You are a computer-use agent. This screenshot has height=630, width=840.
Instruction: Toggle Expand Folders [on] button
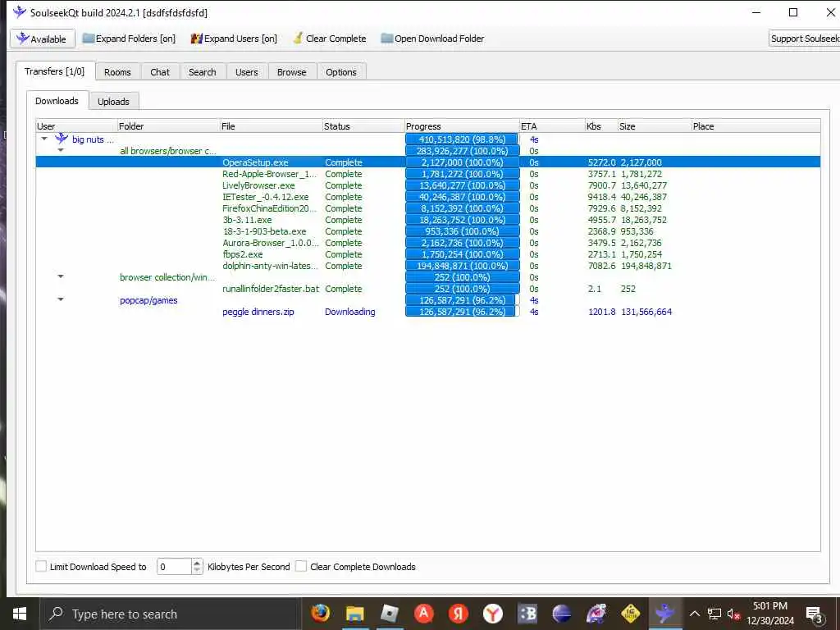pyautogui.click(x=129, y=39)
